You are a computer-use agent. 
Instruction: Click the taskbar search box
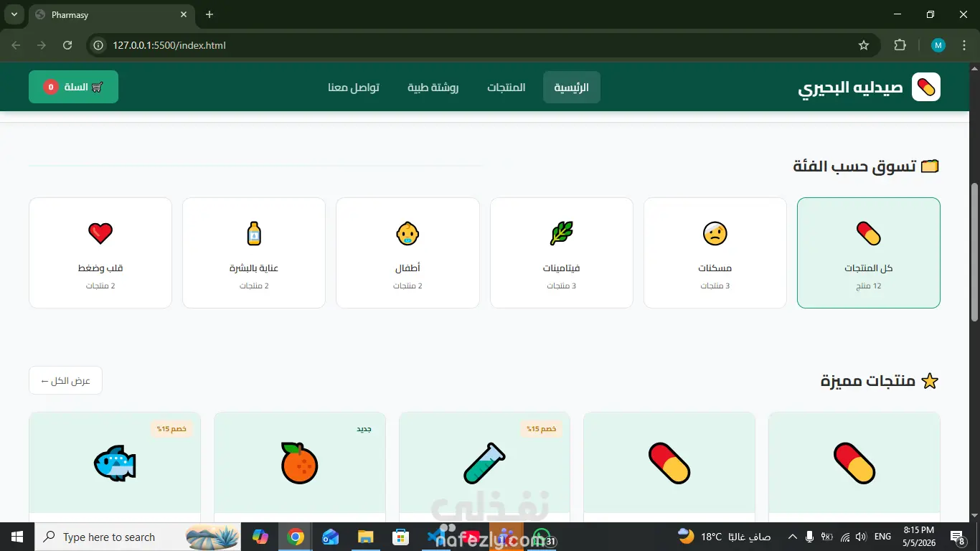138,537
